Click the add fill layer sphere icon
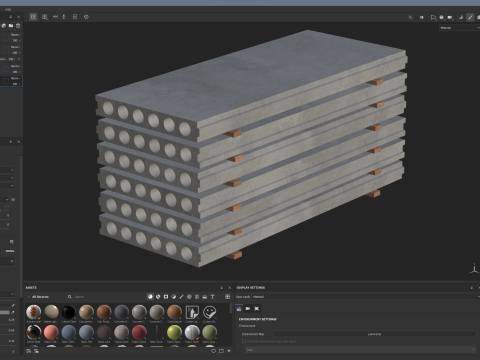480x360 pixels. (4, 26)
